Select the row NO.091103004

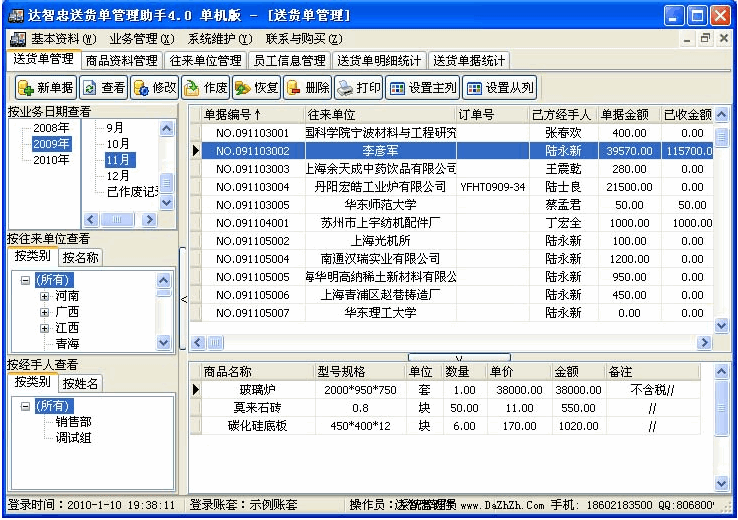tap(452, 187)
